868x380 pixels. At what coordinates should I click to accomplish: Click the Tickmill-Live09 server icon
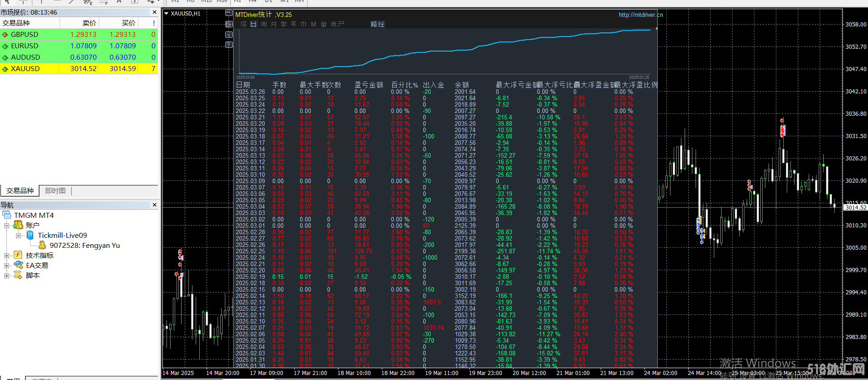coord(30,235)
